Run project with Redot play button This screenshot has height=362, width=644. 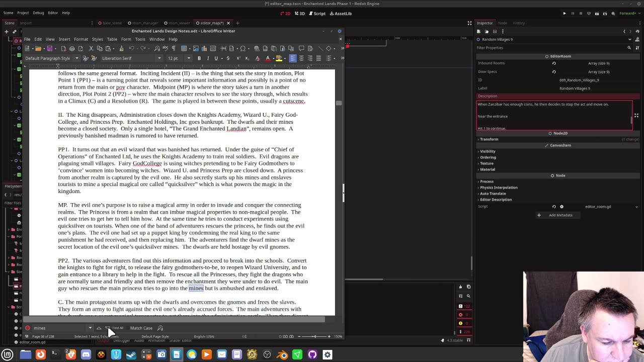coord(564,14)
